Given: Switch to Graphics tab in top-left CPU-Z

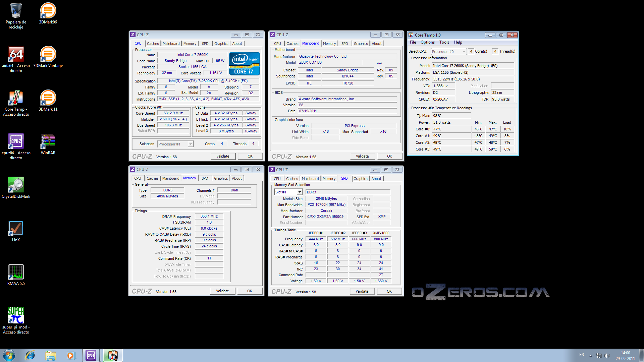Looking at the screenshot, I should coord(221,44).
